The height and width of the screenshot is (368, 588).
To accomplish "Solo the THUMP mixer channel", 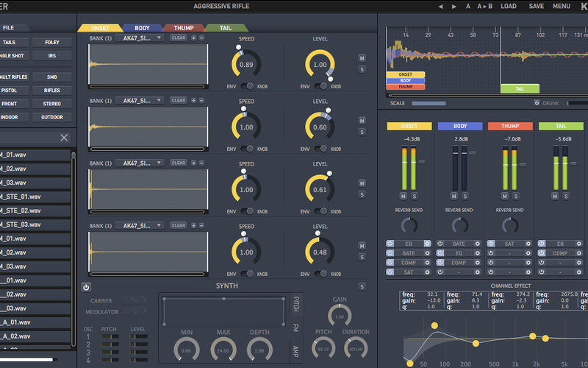I will coord(516,196).
